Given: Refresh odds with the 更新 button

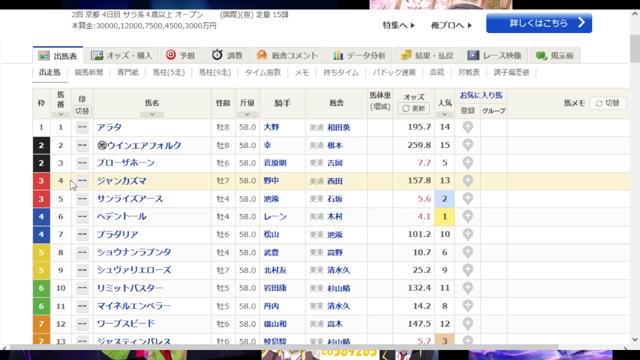Looking at the screenshot, I should (413, 109).
